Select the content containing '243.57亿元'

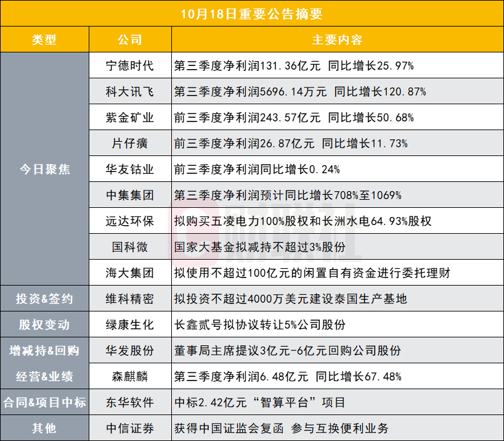(294, 117)
